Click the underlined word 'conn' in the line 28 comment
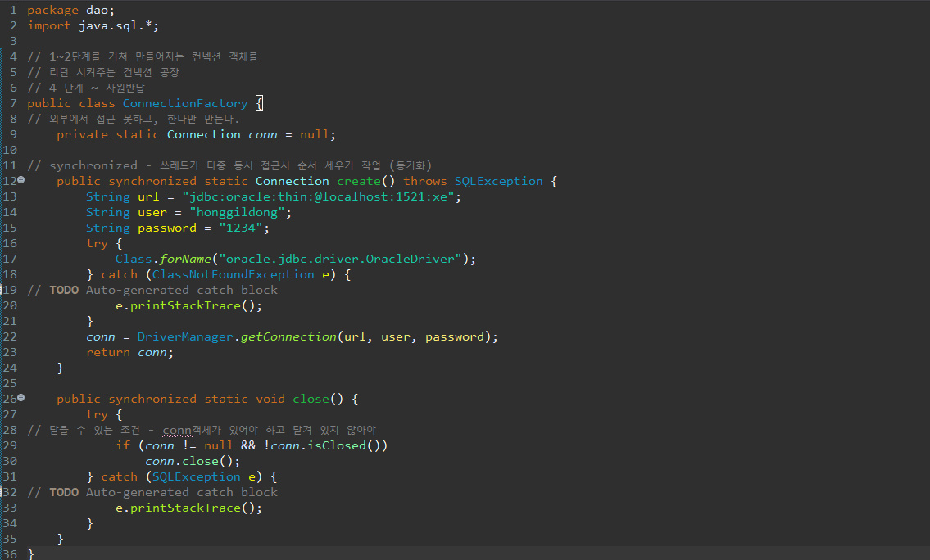 coord(177,431)
